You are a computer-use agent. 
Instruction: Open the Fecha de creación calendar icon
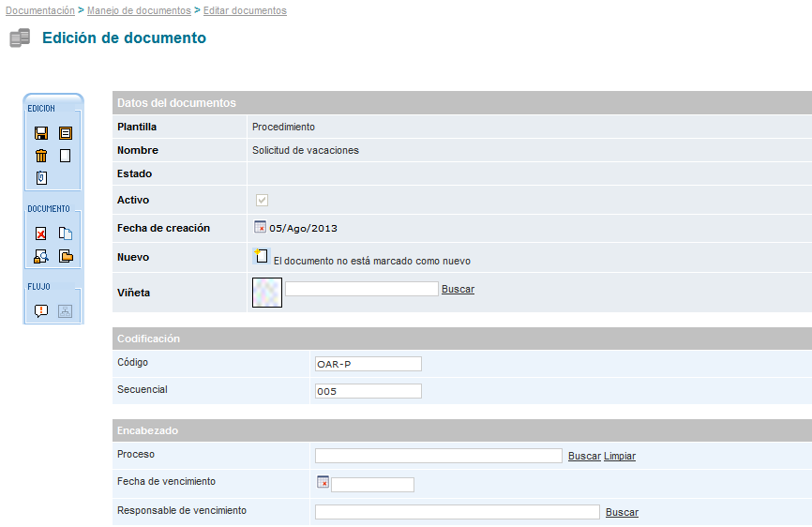pos(260,227)
